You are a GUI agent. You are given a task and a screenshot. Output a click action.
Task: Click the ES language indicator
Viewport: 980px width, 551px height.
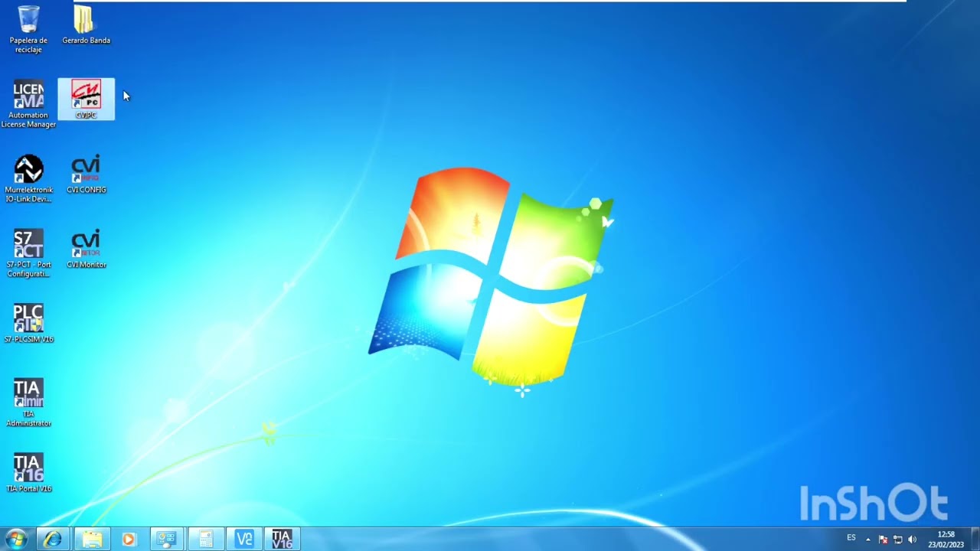point(851,538)
